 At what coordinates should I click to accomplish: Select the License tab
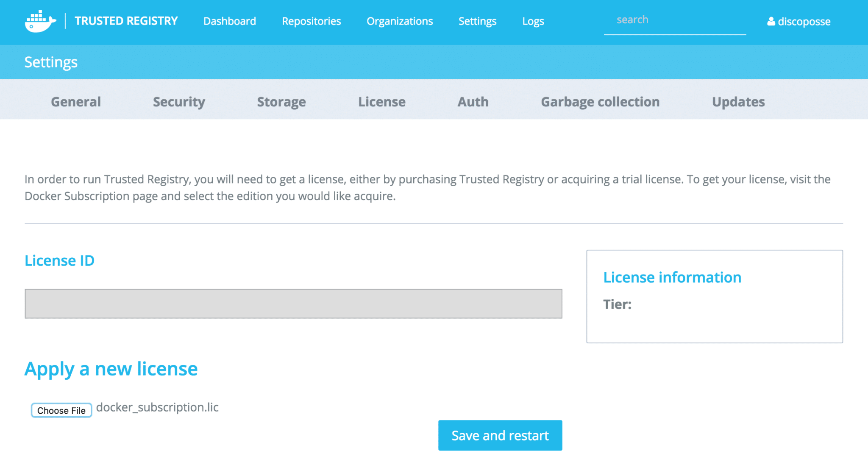tap(381, 102)
